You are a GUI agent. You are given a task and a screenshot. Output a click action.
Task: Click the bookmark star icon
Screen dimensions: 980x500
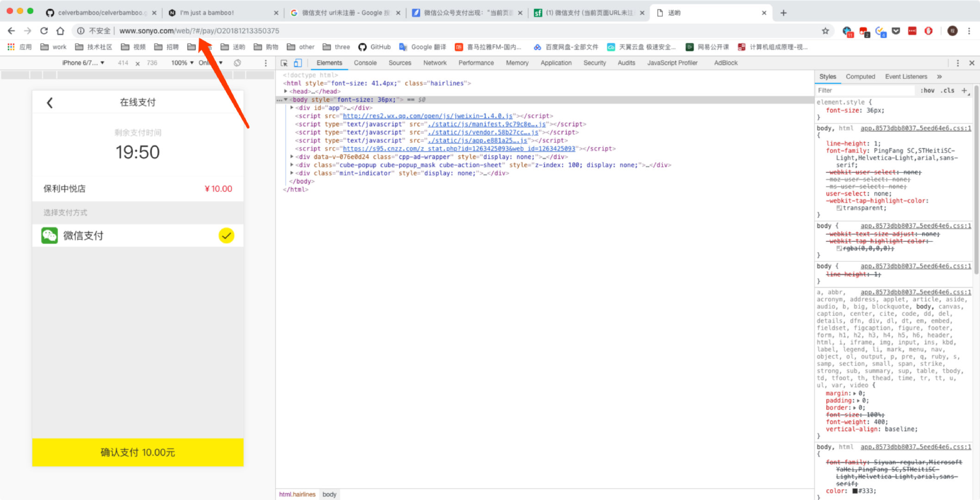[825, 31]
